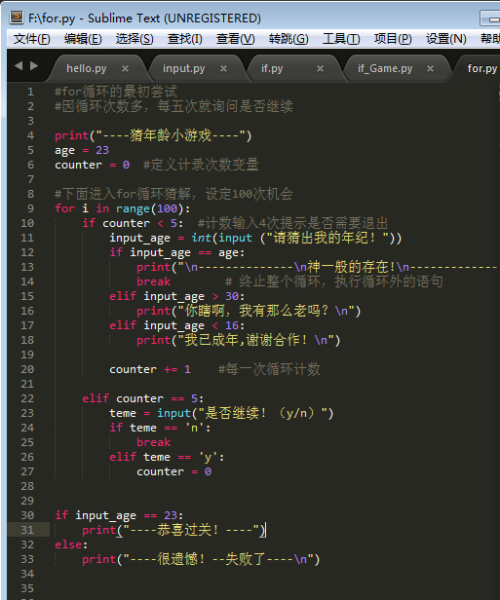Click 'elif input_age > 30:' line
Screen dimensions: 500x600
[x=177, y=297]
